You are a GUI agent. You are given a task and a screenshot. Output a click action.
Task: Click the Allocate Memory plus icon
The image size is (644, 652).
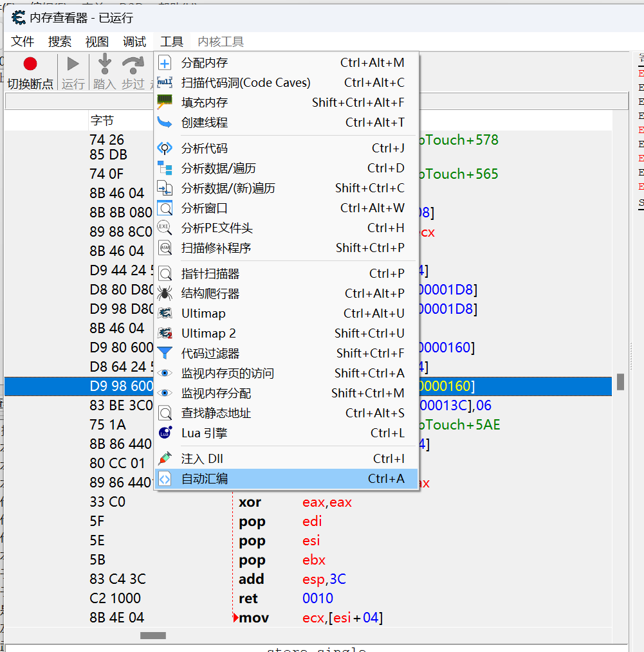pos(165,63)
